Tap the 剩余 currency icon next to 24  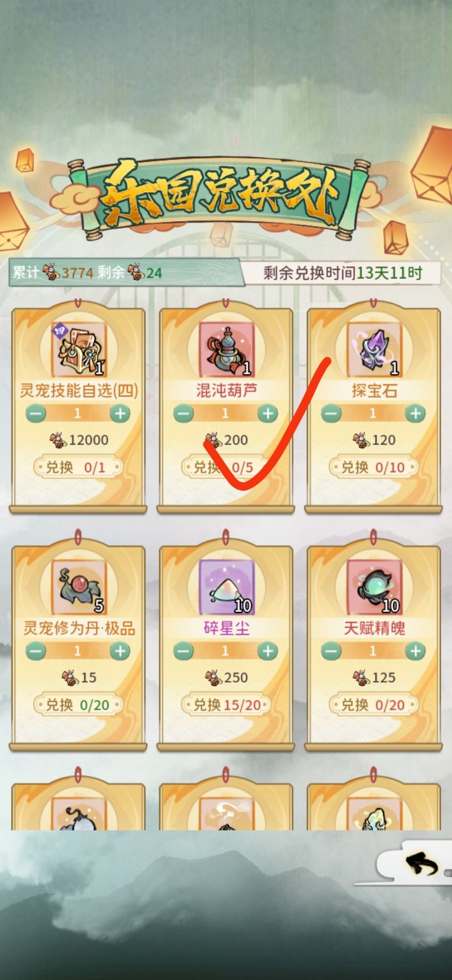[135, 273]
